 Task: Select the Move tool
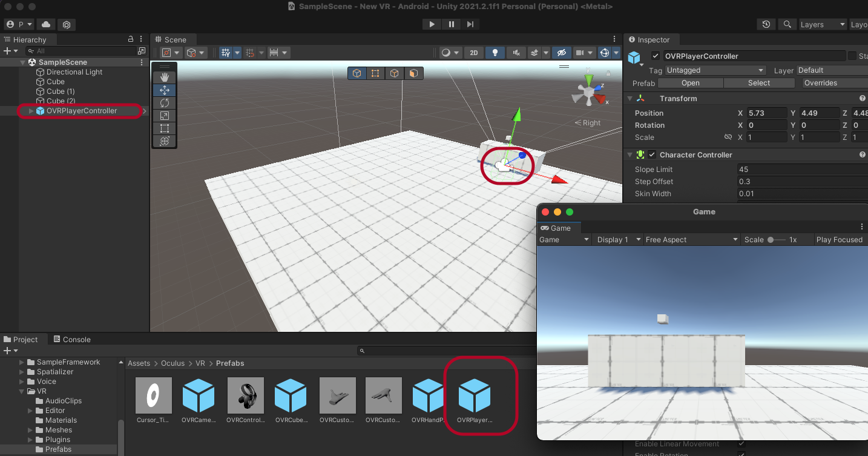(164, 90)
